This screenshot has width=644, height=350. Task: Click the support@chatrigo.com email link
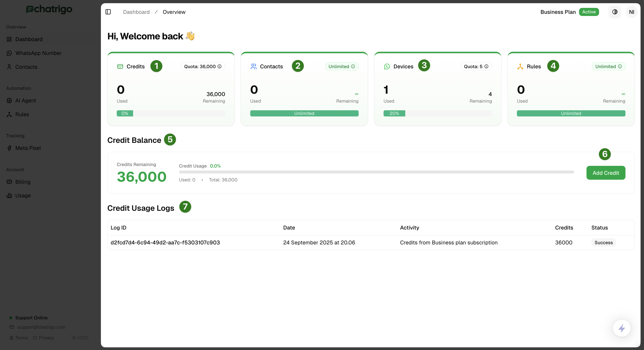41,327
